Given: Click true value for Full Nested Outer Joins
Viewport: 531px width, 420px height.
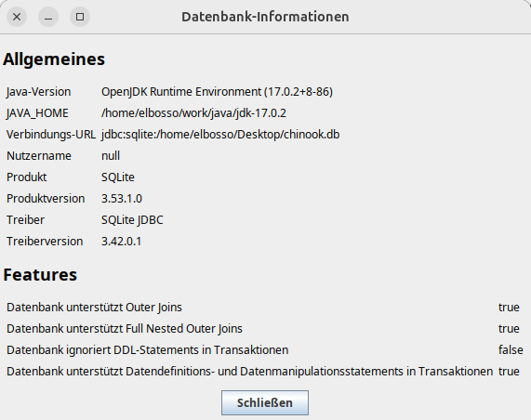Looking at the screenshot, I should pos(509,328).
